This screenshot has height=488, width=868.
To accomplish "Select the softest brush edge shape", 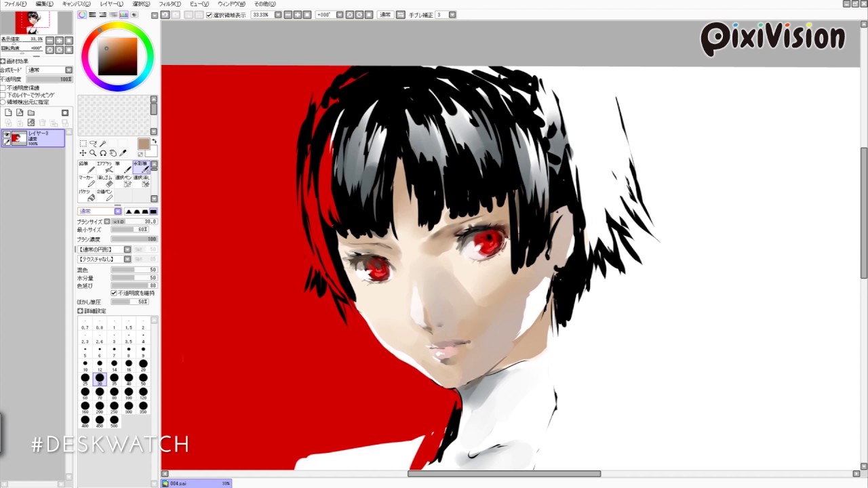I will pyautogui.click(x=129, y=211).
